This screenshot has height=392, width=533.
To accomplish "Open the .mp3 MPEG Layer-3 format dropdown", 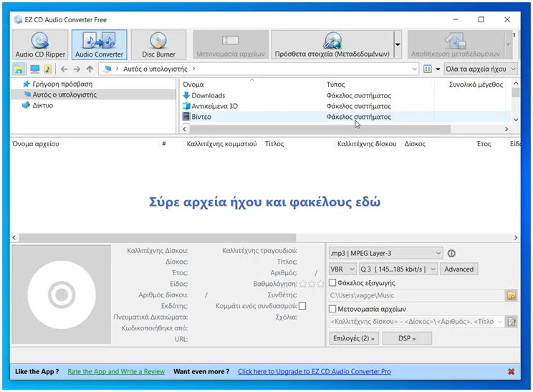I will 386,253.
